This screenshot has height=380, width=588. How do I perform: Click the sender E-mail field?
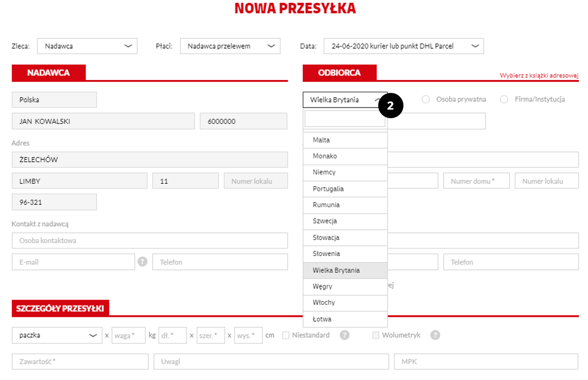[74, 262]
